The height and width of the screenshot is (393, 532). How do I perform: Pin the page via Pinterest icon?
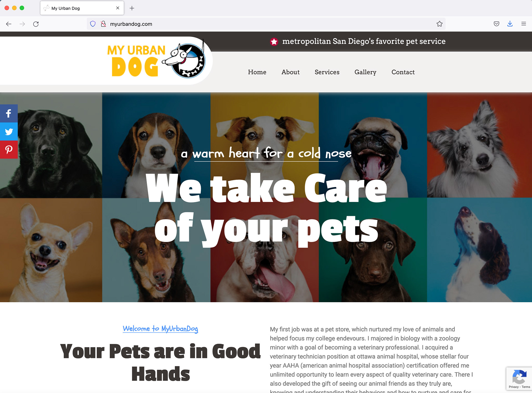point(9,150)
